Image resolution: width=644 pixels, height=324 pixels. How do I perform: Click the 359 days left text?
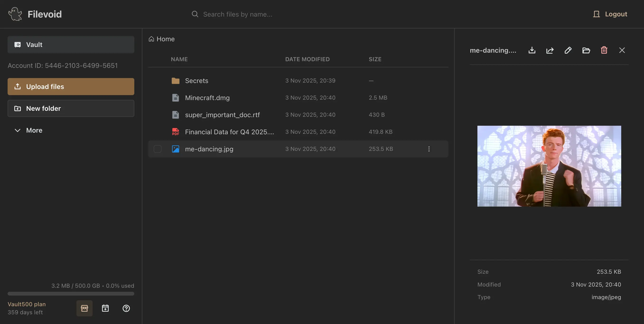(25, 312)
